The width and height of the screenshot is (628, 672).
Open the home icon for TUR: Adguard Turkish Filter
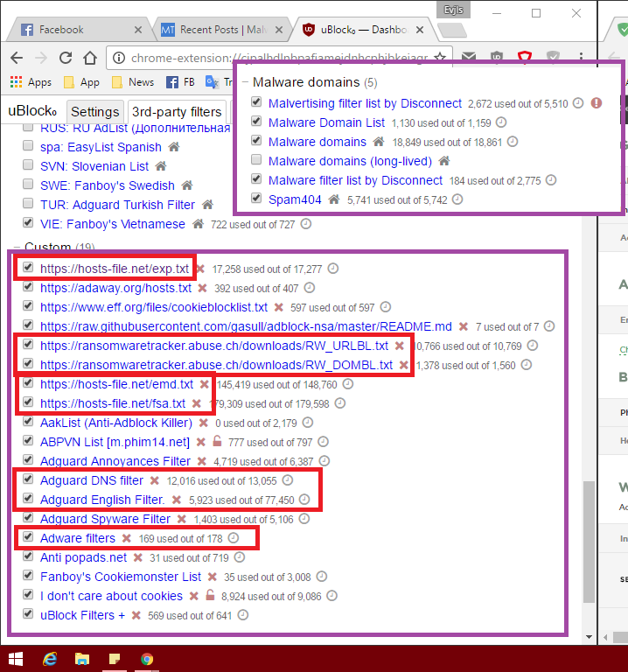coord(207,205)
